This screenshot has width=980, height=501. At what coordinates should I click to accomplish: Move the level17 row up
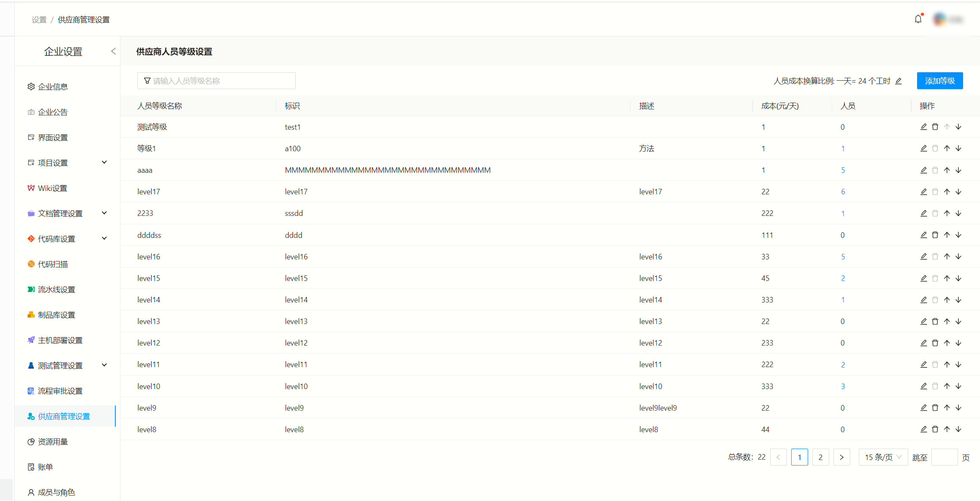(947, 192)
